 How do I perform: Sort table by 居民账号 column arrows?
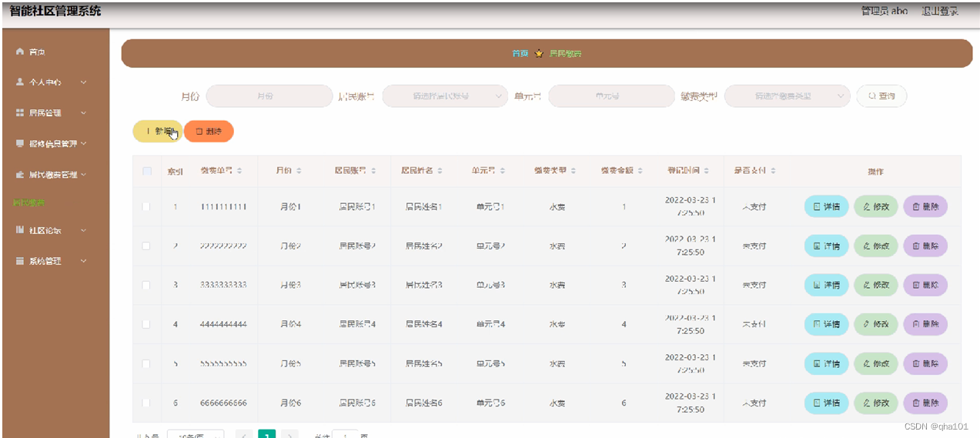point(373,171)
